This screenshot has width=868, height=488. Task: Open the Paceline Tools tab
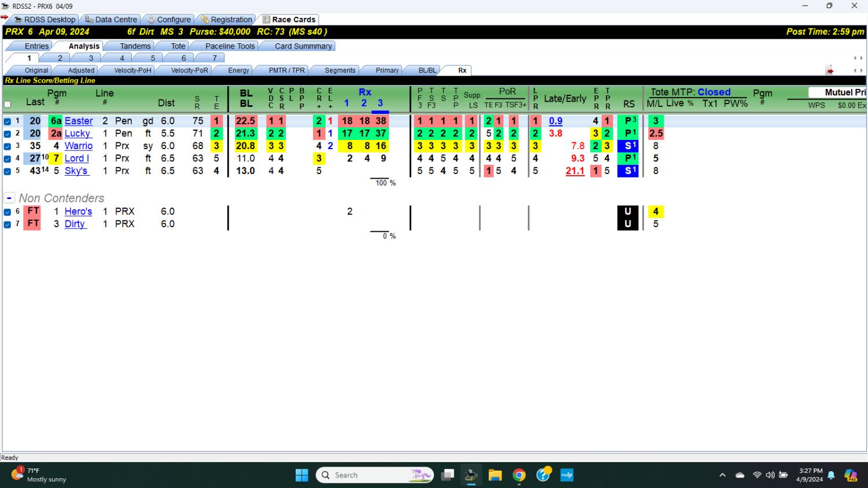(x=230, y=46)
